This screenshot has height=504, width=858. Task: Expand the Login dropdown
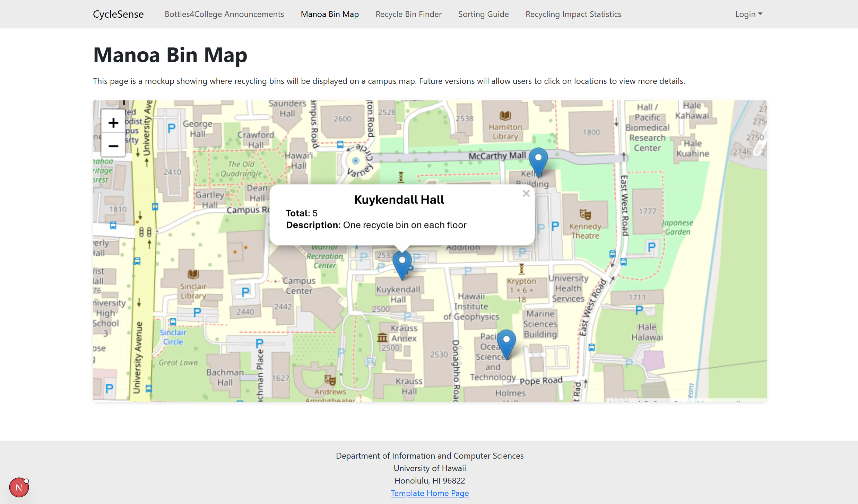pyautogui.click(x=748, y=14)
